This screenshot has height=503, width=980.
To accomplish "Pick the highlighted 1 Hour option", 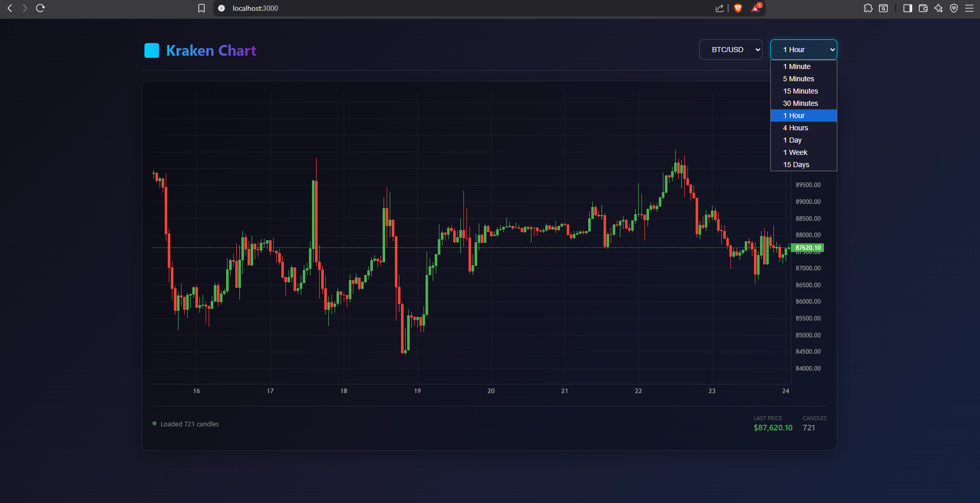I will (x=804, y=116).
